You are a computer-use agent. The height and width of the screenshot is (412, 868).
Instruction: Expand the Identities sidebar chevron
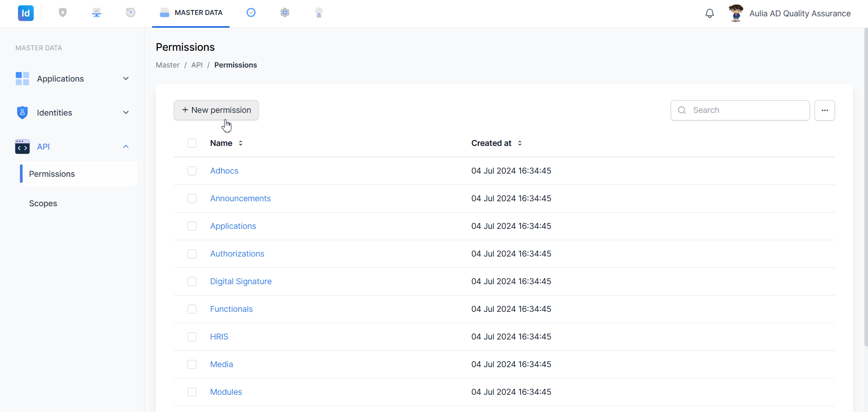(x=126, y=112)
